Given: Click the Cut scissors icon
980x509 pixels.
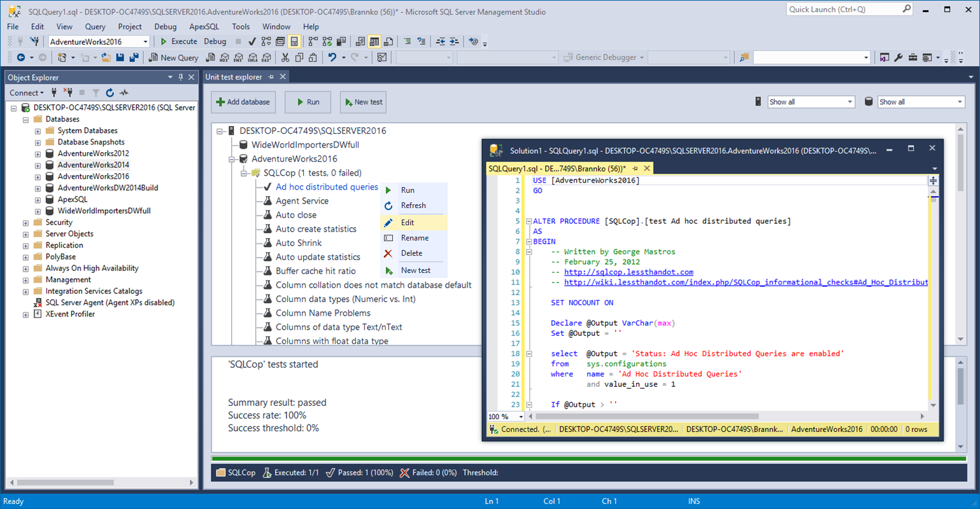Looking at the screenshot, I should pyautogui.click(x=285, y=57).
